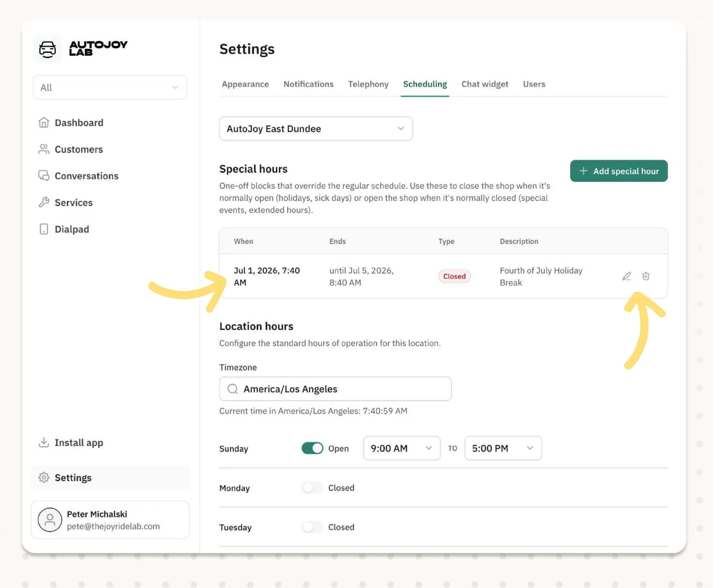The width and height of the screenshot is (713, 588).
Task: Click the AutoJoy Lab car logo icon
Action: (x=48, y=49)
